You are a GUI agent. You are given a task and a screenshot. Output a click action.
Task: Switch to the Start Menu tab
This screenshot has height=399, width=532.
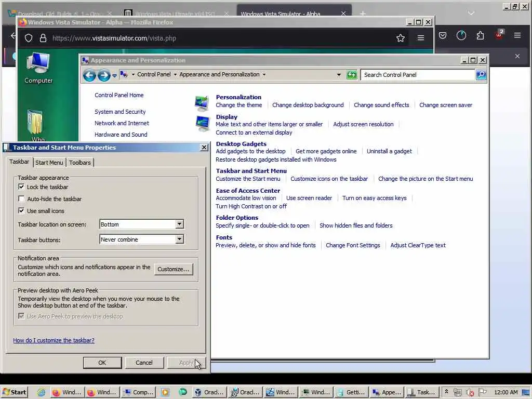pyautogui.click(x=49, y=163)
